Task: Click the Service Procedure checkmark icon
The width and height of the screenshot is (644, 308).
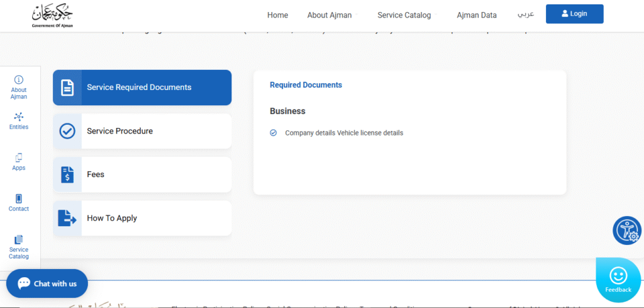Action: pyautogui.click(x=67, y=131)
